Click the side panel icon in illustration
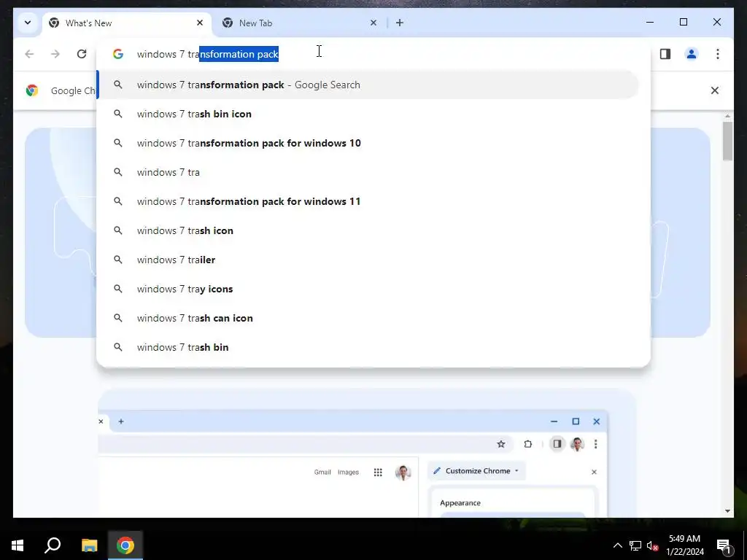Viewport: 747px width, 560px height. pos(557,444)
